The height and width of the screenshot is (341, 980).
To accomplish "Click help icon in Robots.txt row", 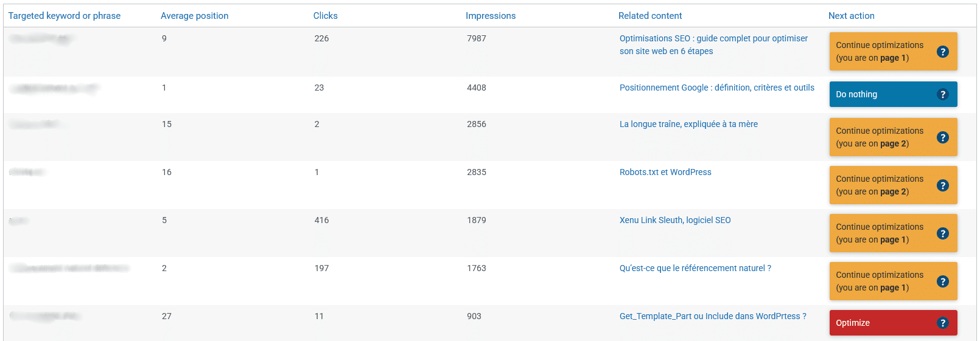I will coord(942,185).
